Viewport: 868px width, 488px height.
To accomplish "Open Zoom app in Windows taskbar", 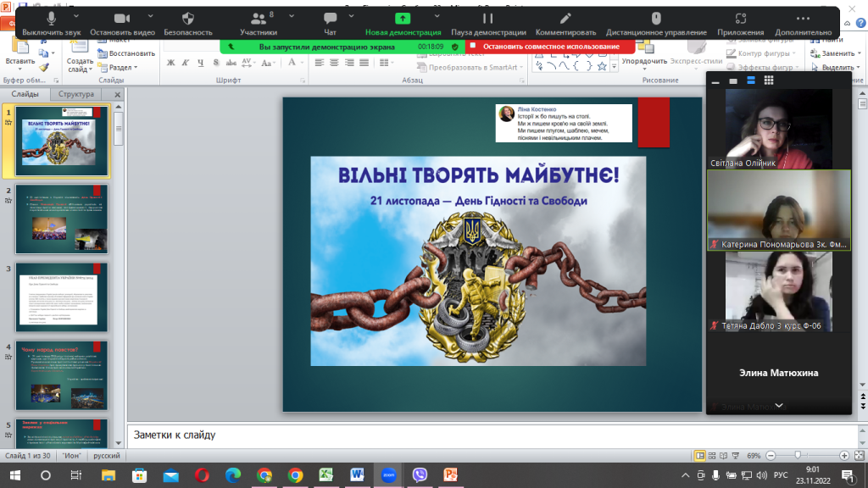I will click(x=388, y=475).
